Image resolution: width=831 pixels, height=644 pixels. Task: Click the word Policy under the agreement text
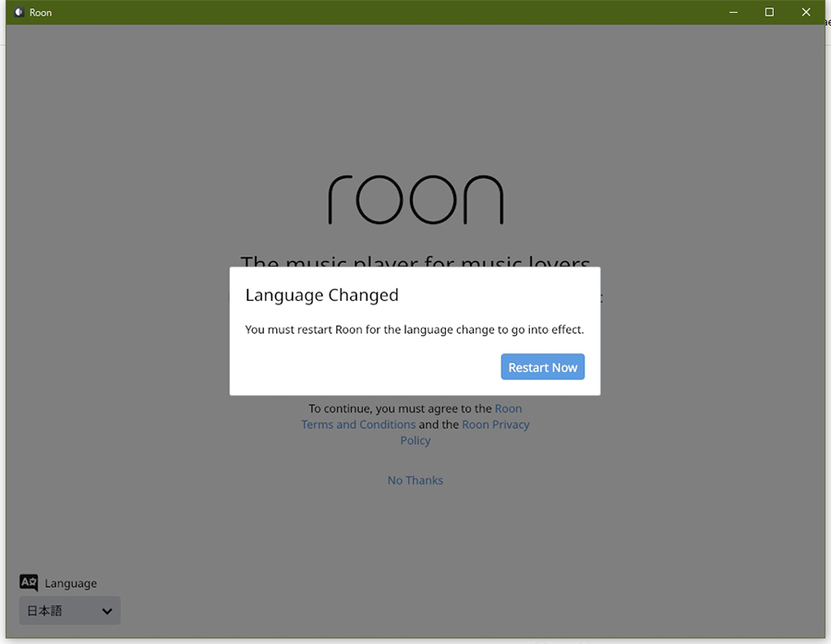pos(415,440)
